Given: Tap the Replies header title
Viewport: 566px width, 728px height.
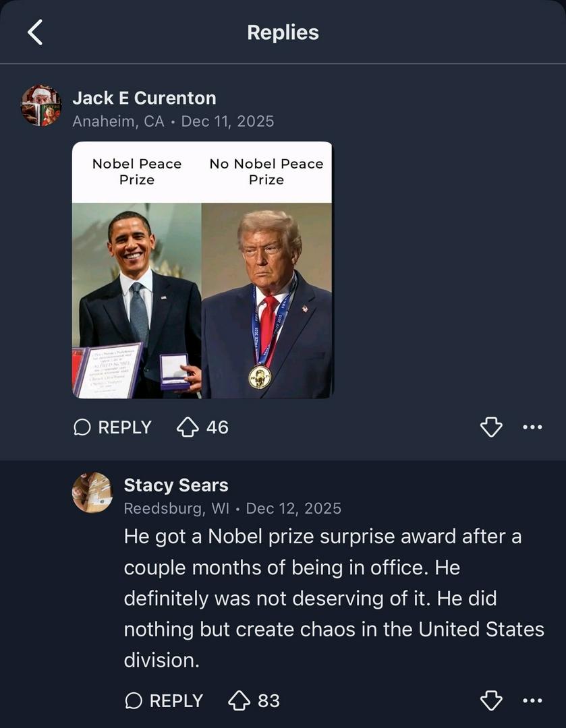Looking at the screenshot, I should coord(283,32).
